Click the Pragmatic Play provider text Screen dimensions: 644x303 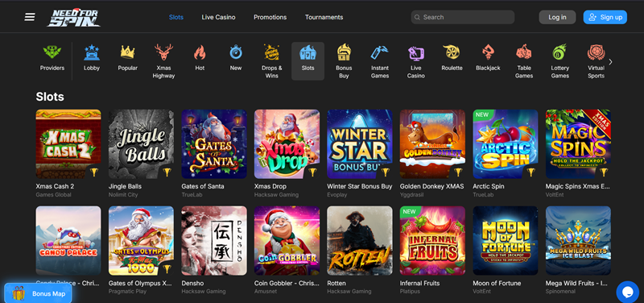(x=128, y=292)
